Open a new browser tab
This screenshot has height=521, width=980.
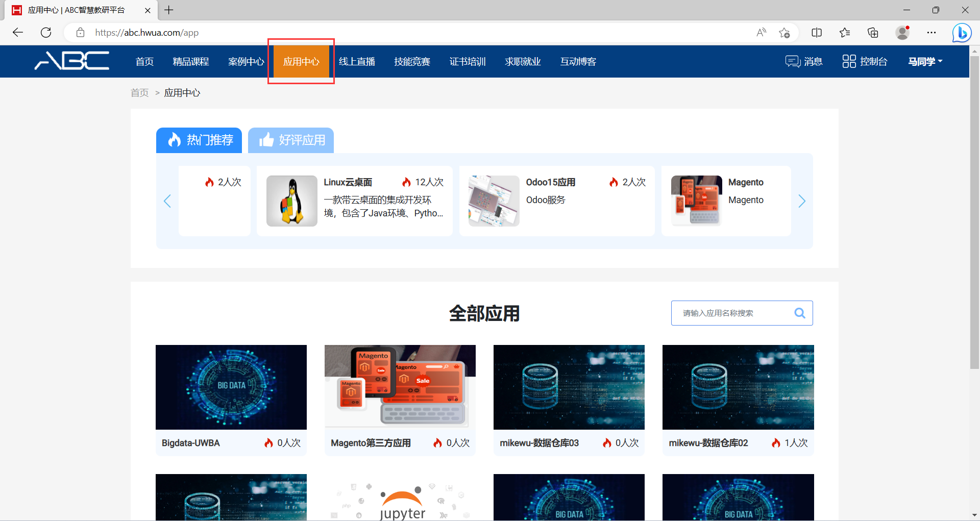coord(169,10)
